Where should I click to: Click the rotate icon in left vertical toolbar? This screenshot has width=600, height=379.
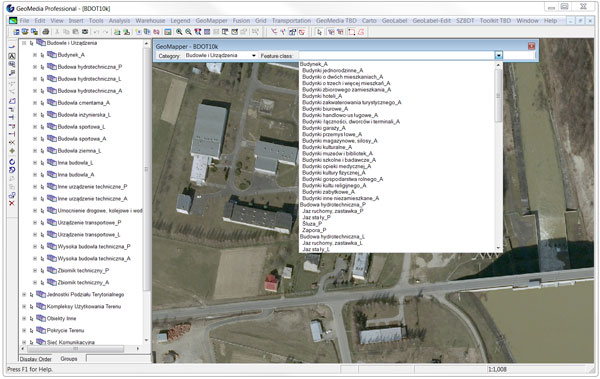pos(12,161)
